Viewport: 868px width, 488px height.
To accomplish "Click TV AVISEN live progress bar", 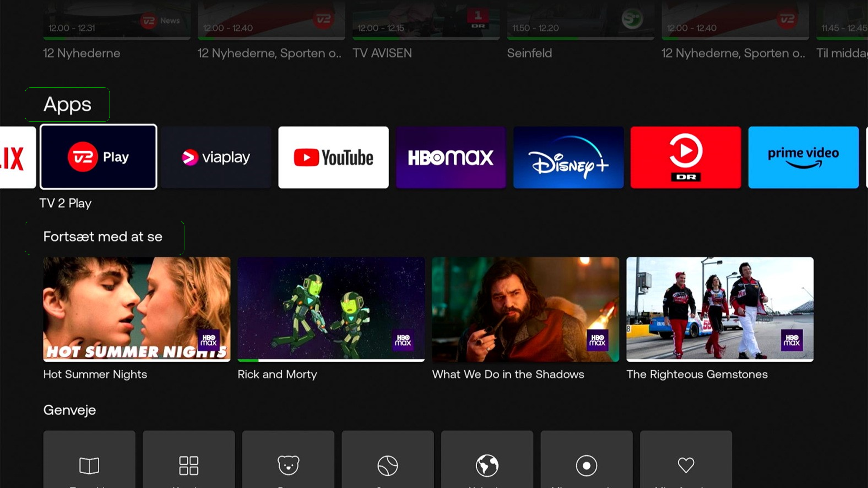I will click(x=426, y=38).
